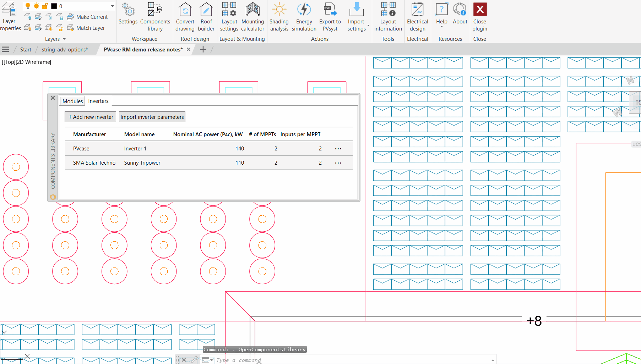This screenshot has height=364, width=641.
Task: Click Make Current layer button
Action: click(87, 17)
